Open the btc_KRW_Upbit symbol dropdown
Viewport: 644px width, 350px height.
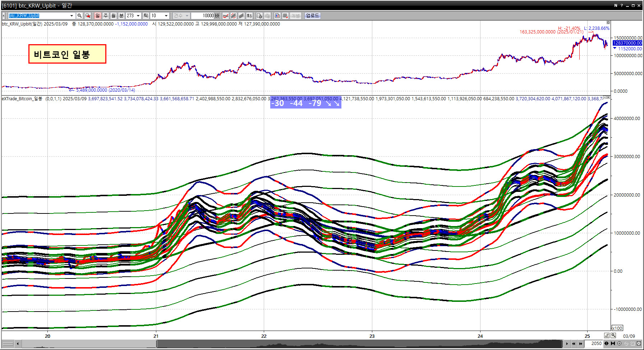pos(72,16)
